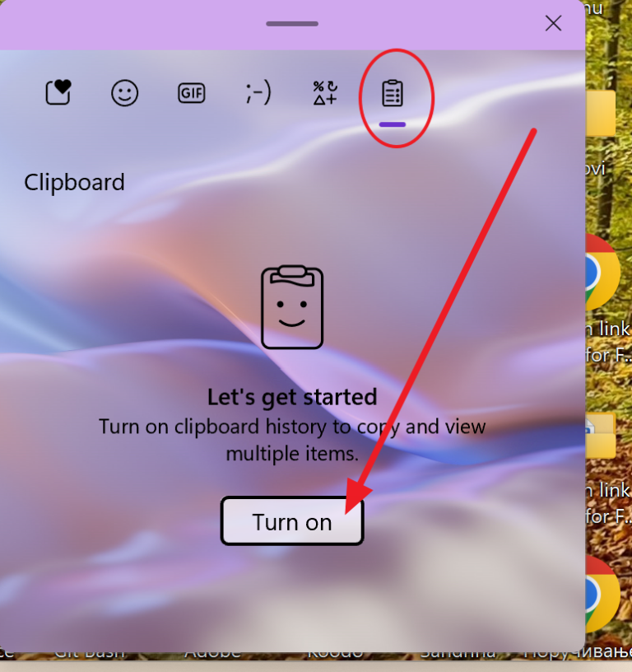Click the Clipboard section heading
Screen dimensions: 632x672
tap(74, 182)
